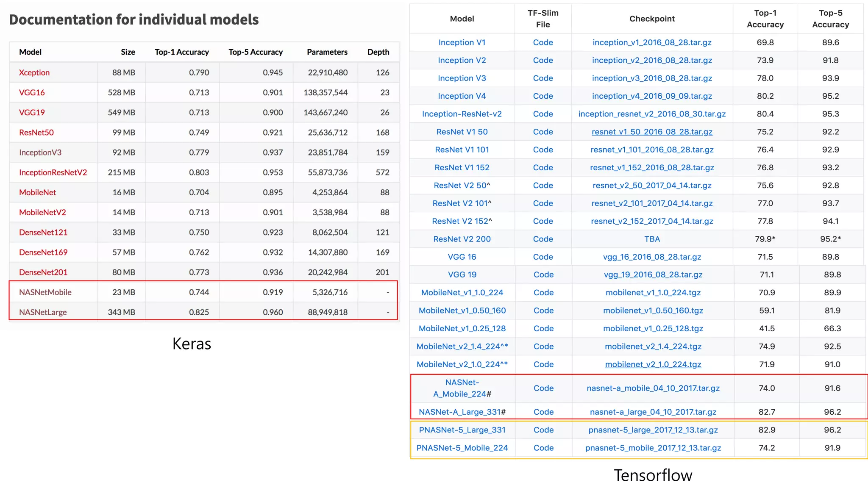This screenshot has height=488, width=868.
Task: Open the ResNet50 model documentation link
Action: click(36, 132)
